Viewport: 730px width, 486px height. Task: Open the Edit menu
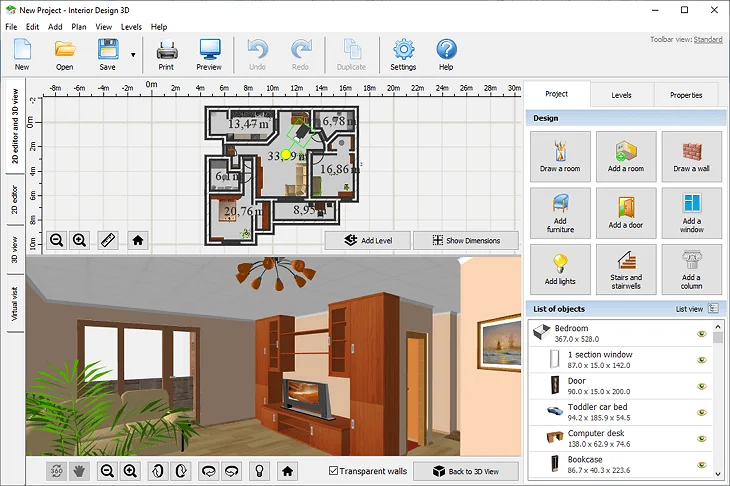point(33,27)
